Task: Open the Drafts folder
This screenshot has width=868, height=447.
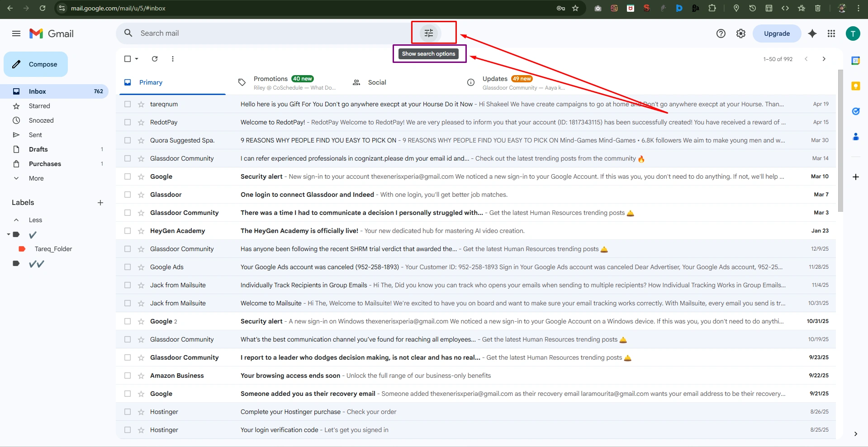Action: click(54, 149)
